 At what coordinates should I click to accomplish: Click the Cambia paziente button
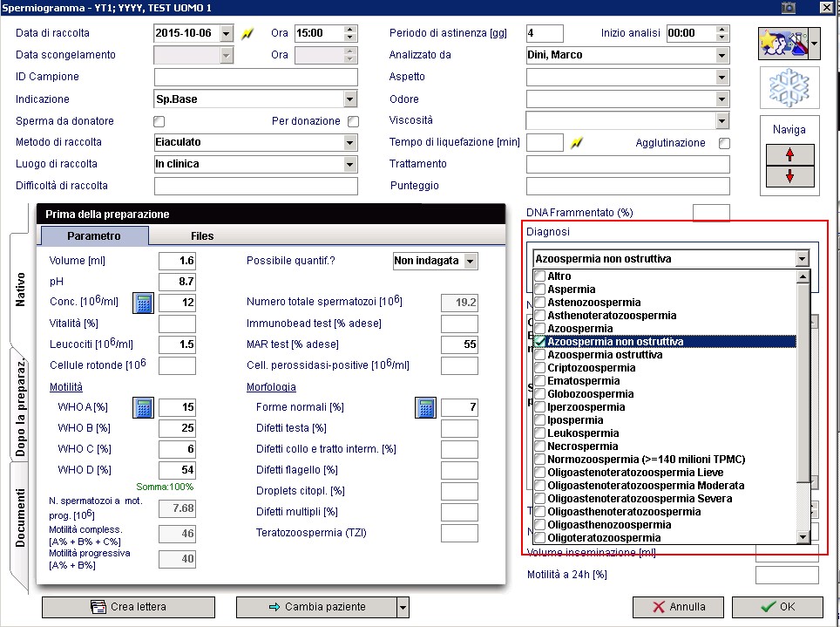[316, 607]
